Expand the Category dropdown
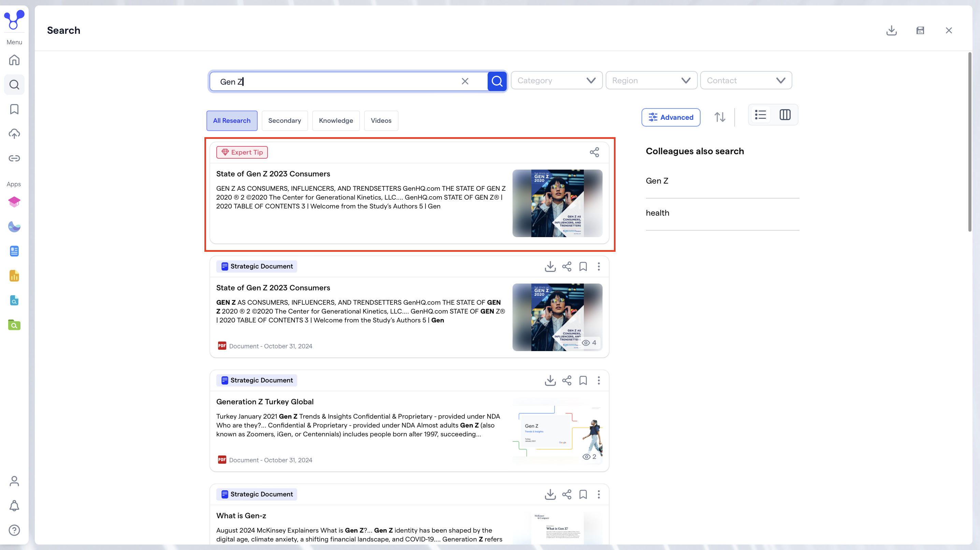980x550 pixels. pos(557,80)
